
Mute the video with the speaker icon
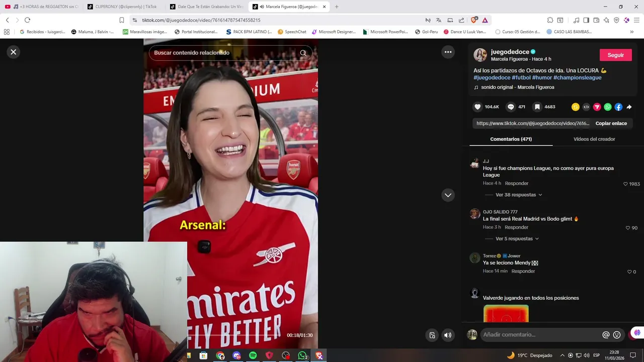click(x=448, y=335)
